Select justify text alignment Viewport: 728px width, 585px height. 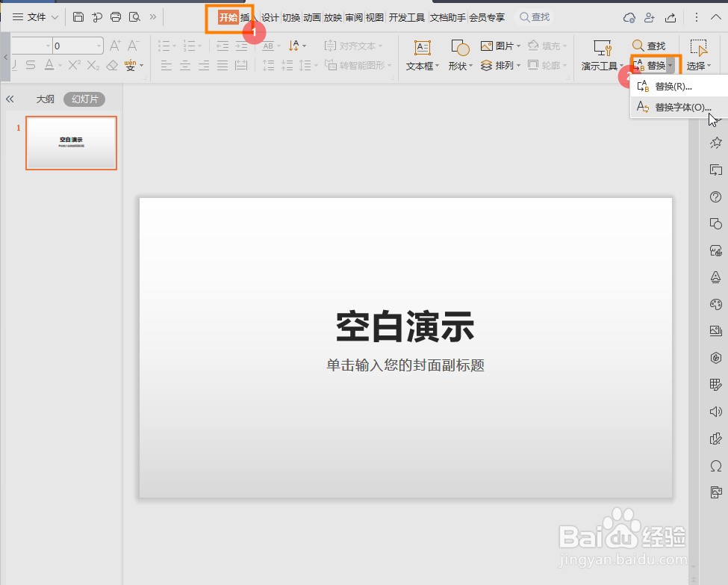click(223, 66)
